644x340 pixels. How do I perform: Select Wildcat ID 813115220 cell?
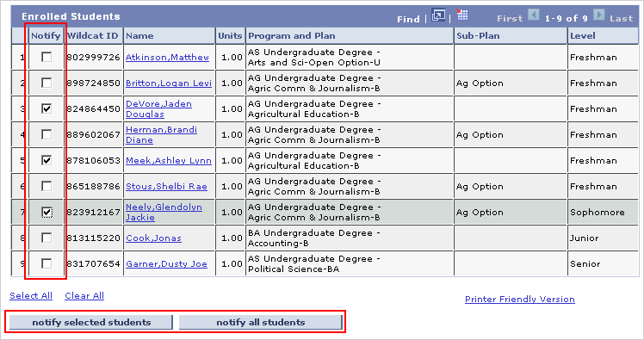click(93, 238)
